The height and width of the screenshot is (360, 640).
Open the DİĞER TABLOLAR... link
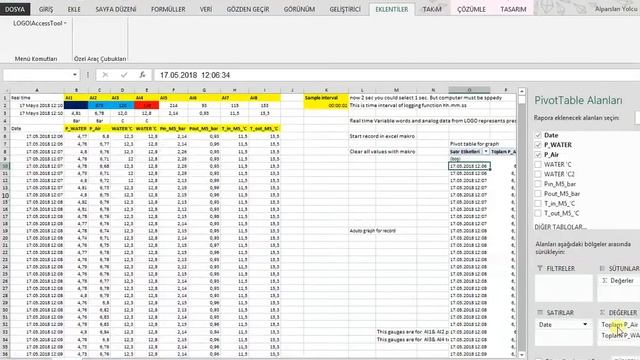560,227
